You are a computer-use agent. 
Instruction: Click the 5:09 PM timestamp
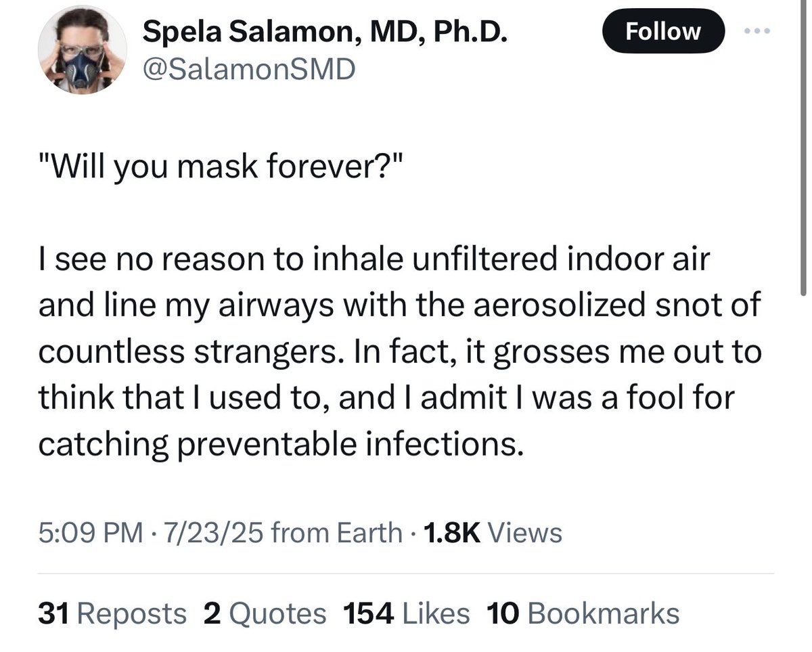[x=91, y=533]
